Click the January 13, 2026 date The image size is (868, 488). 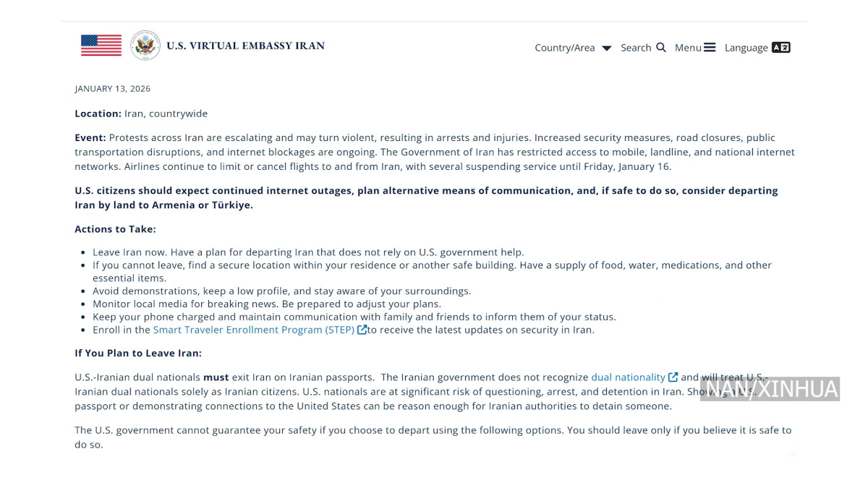(x=113, y=89)
